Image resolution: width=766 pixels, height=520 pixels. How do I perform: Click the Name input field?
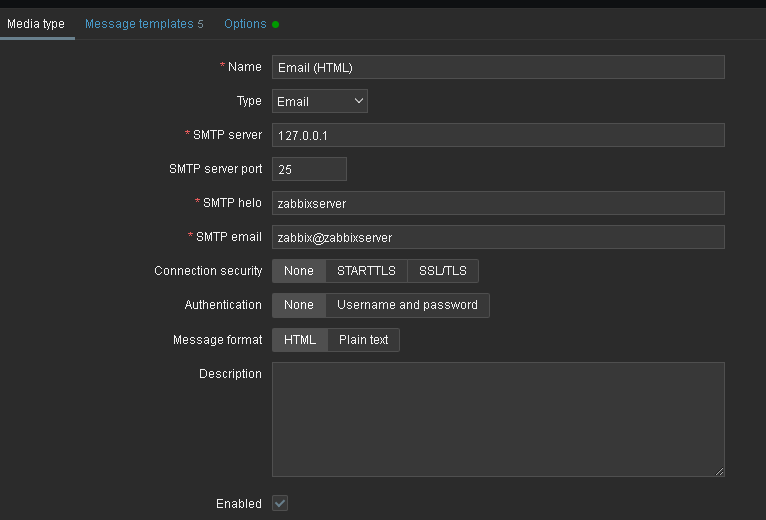pos(497,67)
